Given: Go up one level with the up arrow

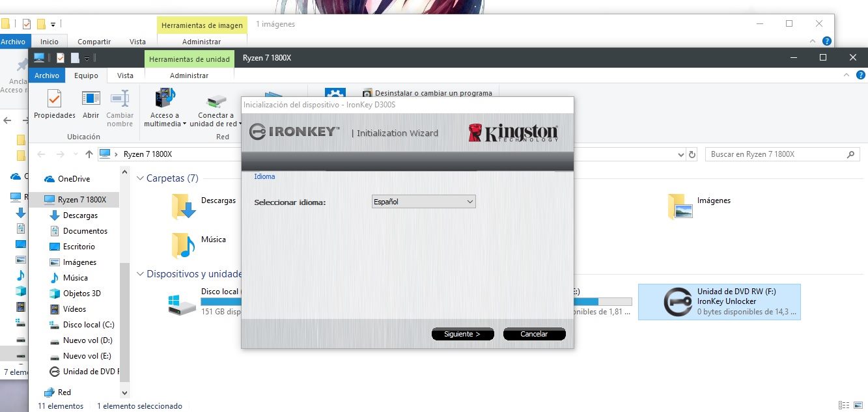Looking at the screenshot, I should (89, 154).
